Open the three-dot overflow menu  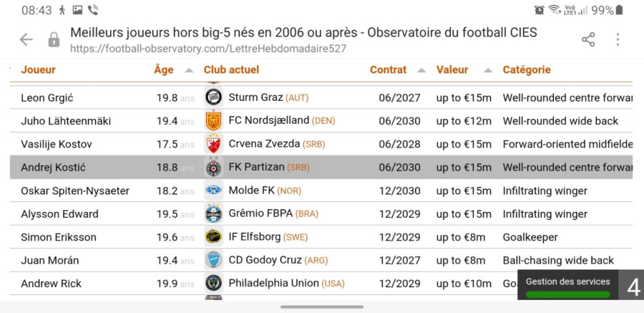[618, 40]
